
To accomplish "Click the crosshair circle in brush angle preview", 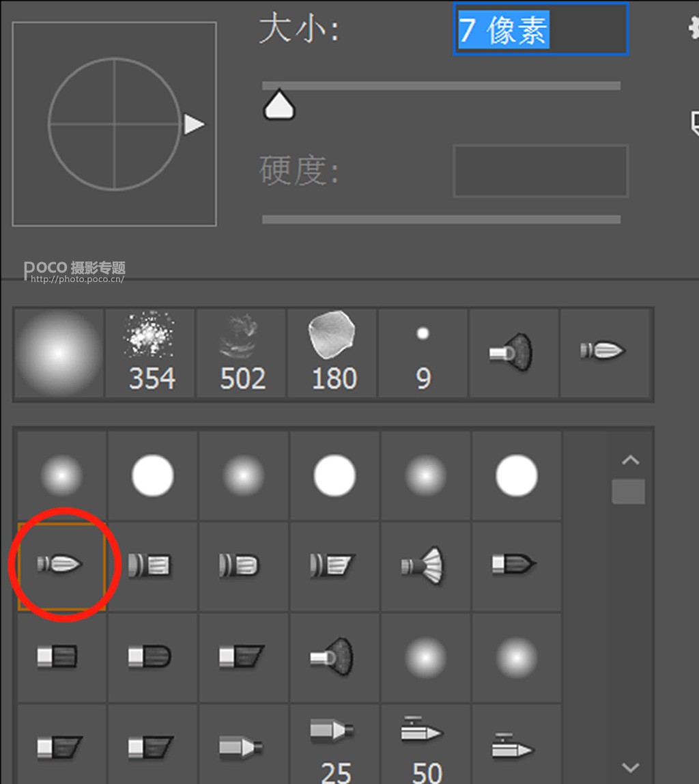I will point(115,124).
